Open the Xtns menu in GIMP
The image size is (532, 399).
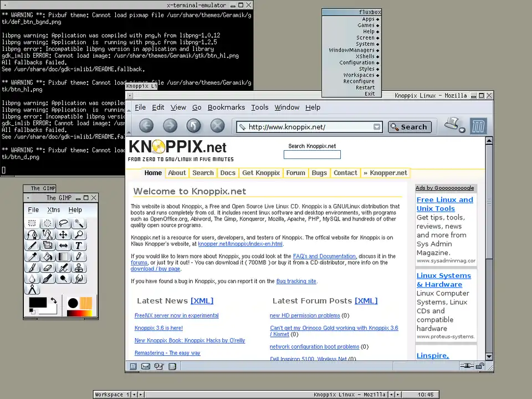(54, 209)
